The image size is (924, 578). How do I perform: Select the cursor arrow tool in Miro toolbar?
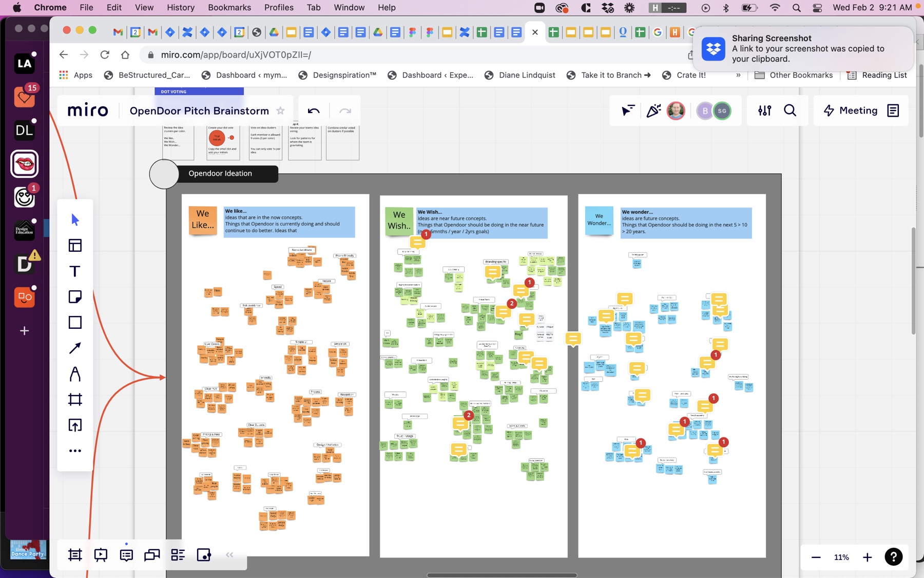[75, 220]
